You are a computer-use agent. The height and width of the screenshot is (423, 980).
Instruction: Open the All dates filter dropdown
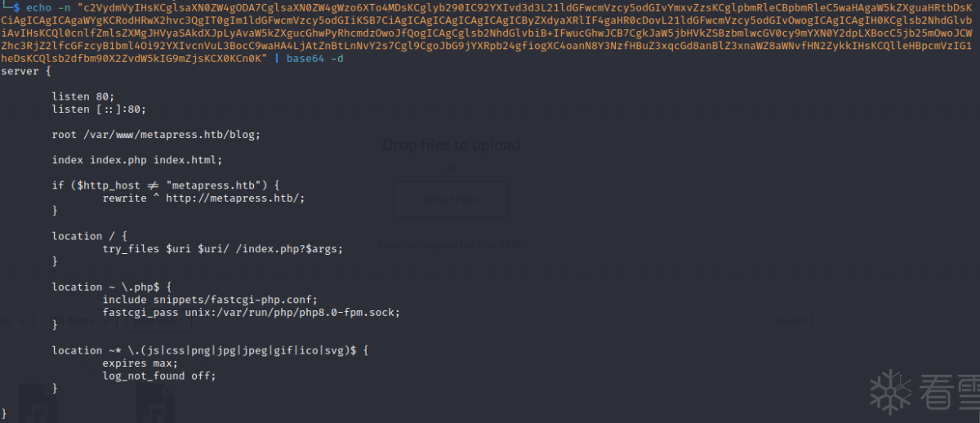coord(79,322)
